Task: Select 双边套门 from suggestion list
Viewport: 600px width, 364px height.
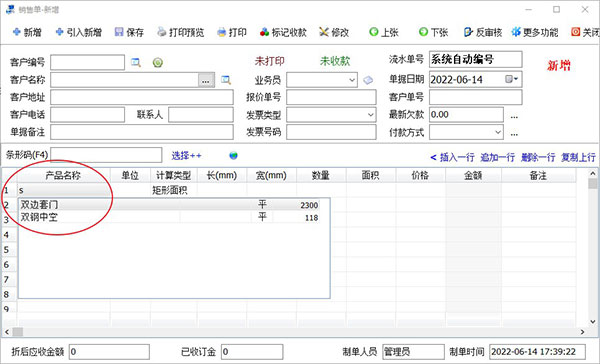Action: pyautogui.click(x=169, y=205)
